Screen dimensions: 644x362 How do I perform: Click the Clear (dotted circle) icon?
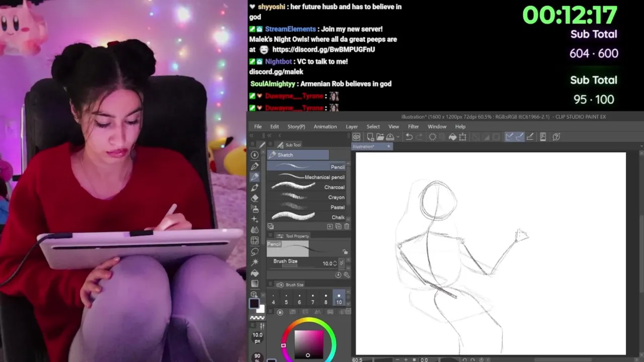pyautogui.click(x=432, y=137)
